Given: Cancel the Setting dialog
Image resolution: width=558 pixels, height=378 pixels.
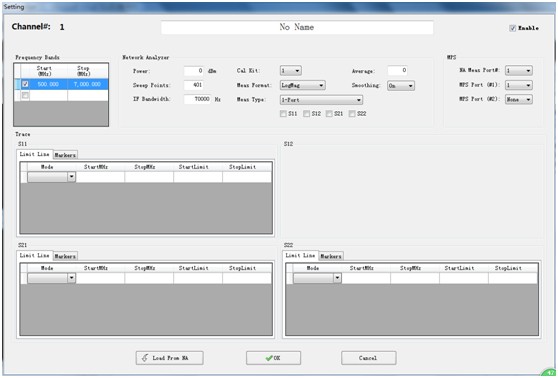Looking at the screenshot, I should click(369, 358).
